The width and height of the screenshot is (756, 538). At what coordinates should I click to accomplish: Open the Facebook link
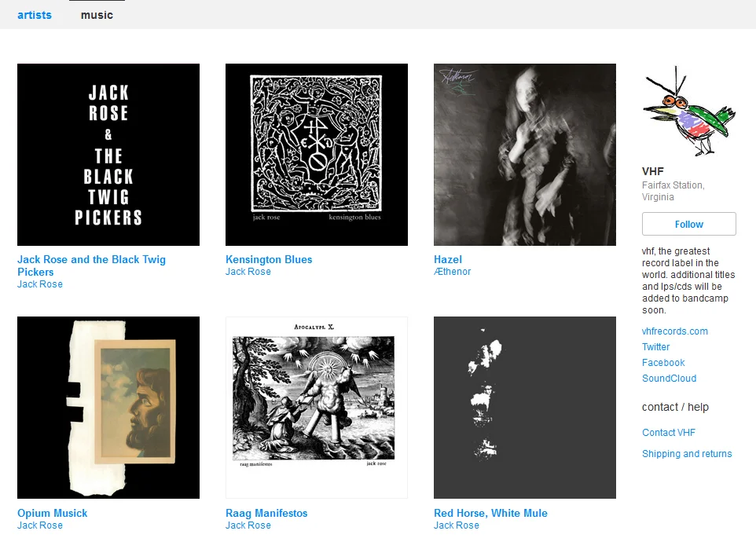pyautogui.click(x=663, y=363)
